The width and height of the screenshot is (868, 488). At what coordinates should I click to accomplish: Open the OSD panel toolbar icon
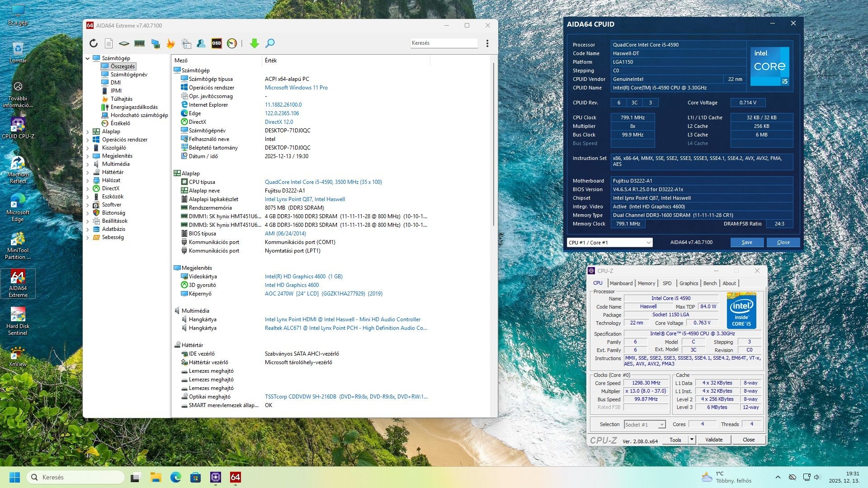coord(217,43)
